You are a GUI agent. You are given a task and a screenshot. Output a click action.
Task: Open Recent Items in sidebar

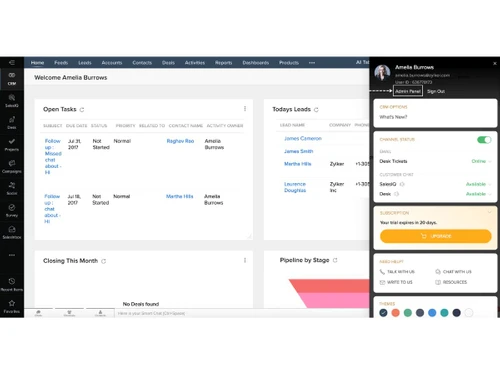12,284
